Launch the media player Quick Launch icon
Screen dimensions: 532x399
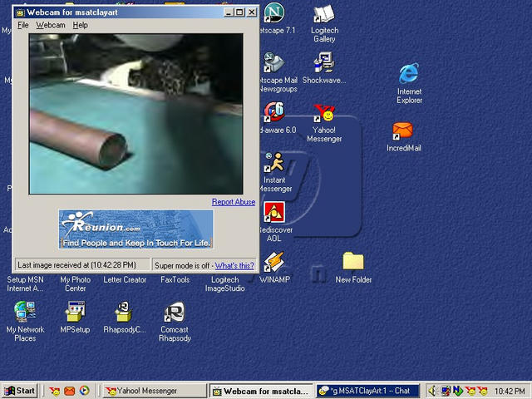pyautogui.click(x=85, y=391)
